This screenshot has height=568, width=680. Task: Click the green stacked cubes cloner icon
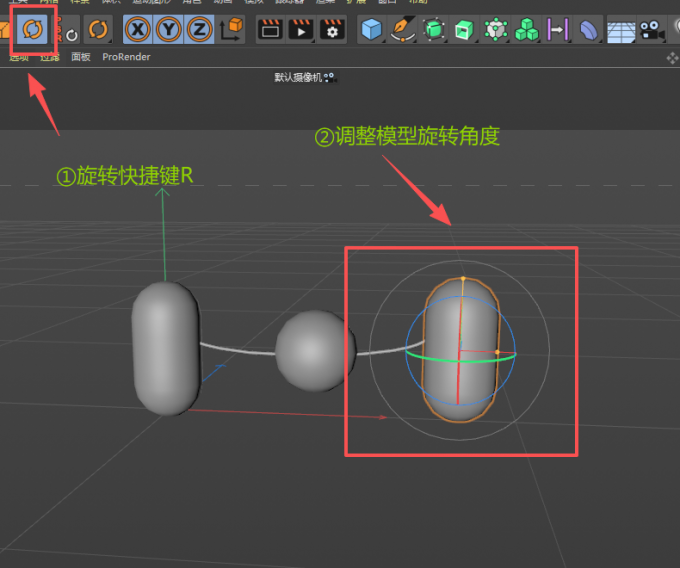(x=526, y=30)
